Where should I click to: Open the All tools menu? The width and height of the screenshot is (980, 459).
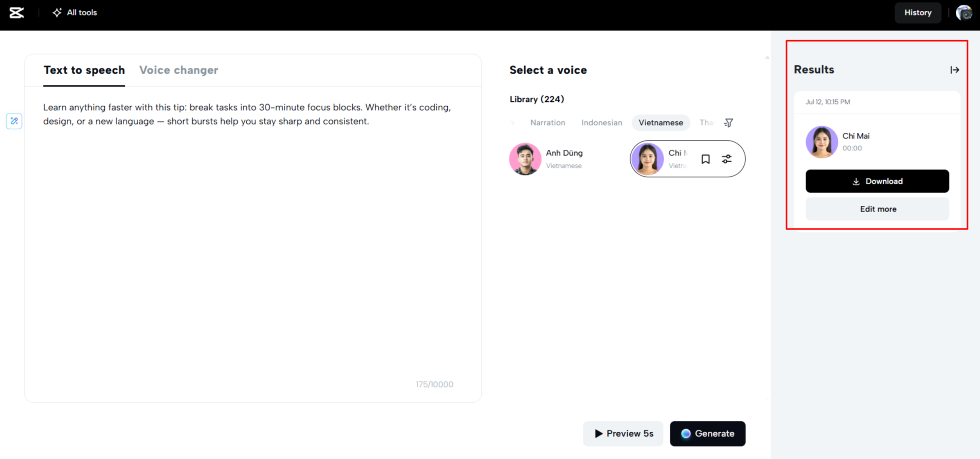click(x=75, y=13)
